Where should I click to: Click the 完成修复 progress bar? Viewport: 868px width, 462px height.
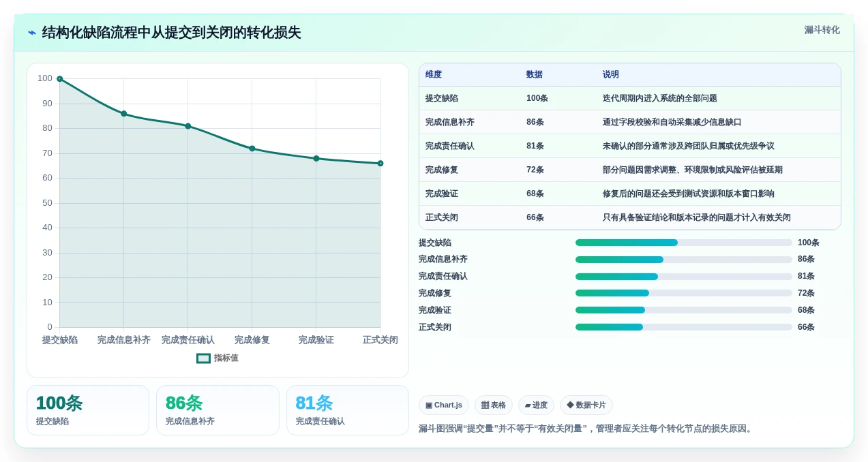pos(684,293)
